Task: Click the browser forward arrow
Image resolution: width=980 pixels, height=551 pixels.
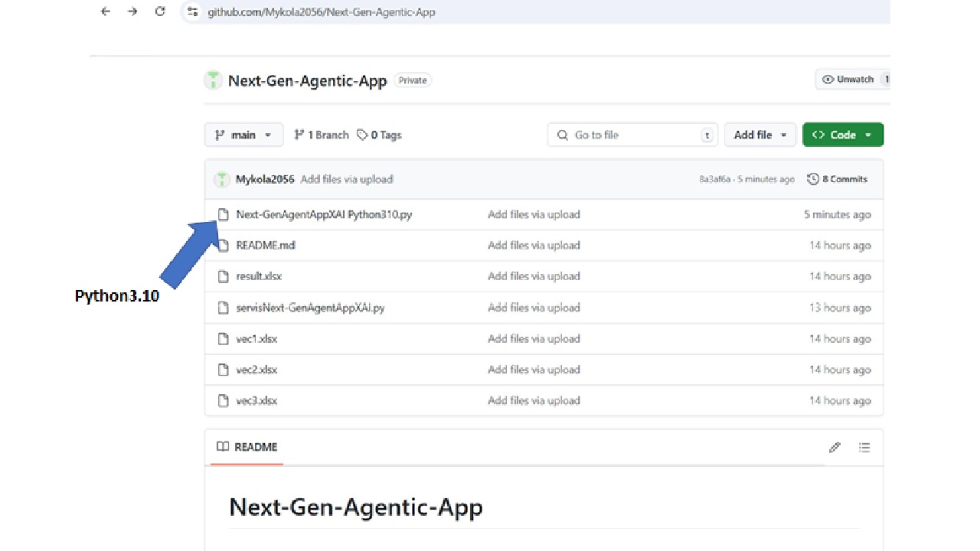Action: pos(132,11)
